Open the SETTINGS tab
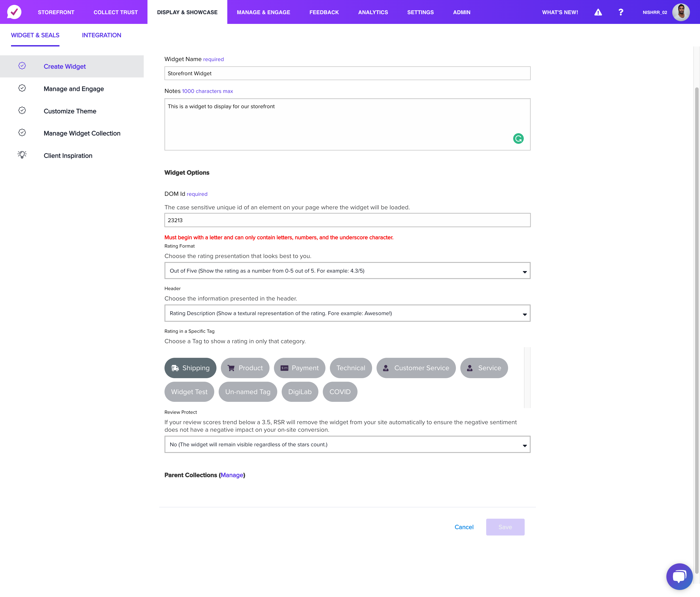The height and width of the screenshot is (597, 700). [x=420, y=12]
